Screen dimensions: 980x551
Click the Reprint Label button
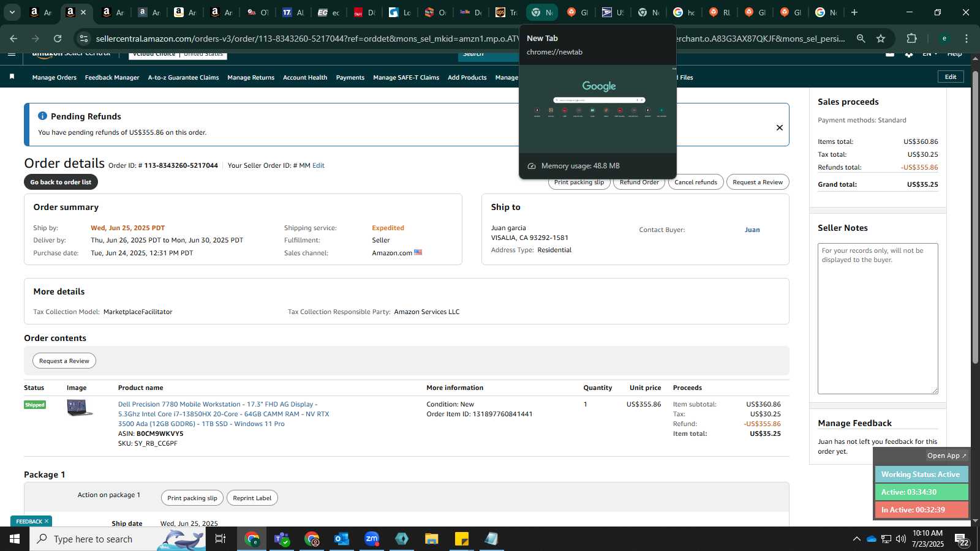tap(252, 498)
